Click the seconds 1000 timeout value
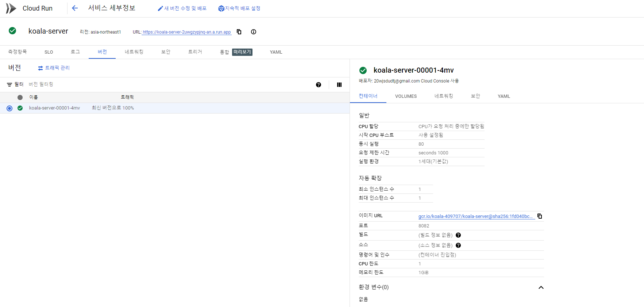This screenshot has width=644, height=307. click(433, 153)
